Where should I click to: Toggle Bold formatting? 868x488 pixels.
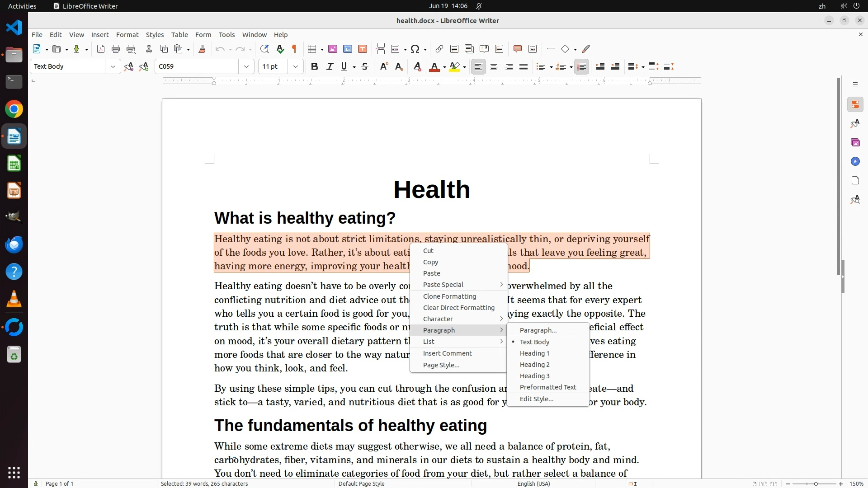[315, 67]
